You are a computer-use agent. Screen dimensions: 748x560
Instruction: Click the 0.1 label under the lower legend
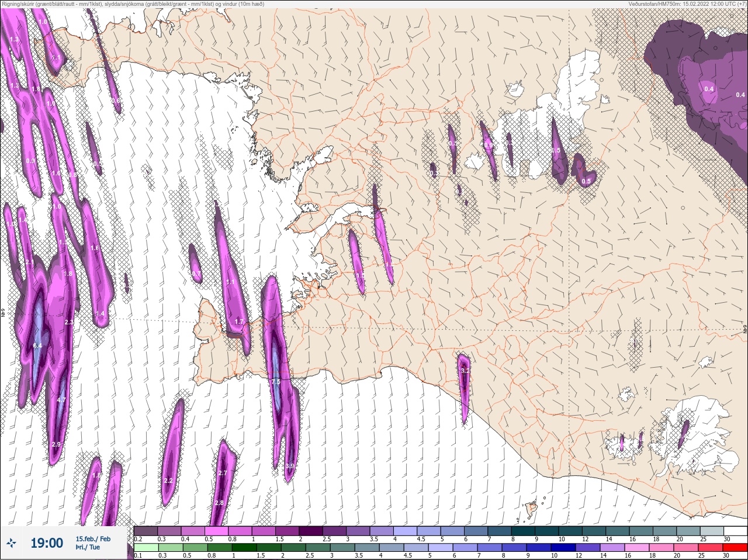pyautogui.click(x=138, y=556)
